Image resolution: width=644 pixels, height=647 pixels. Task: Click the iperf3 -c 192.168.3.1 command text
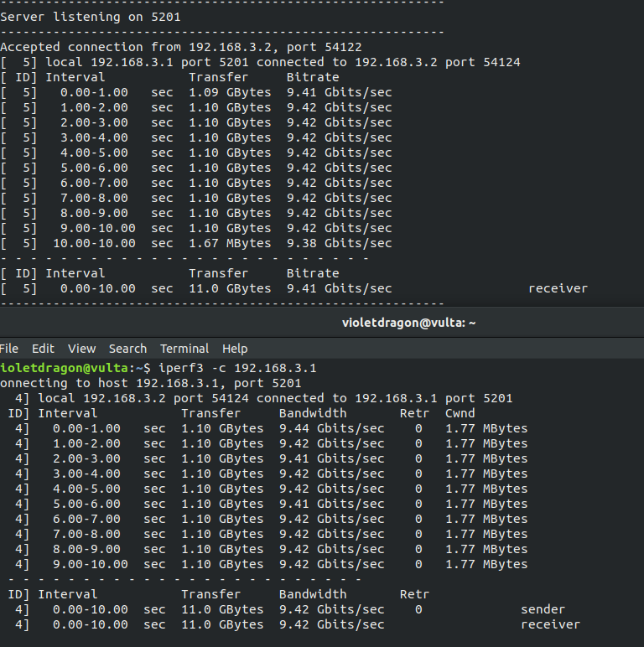tap(237, 368)
